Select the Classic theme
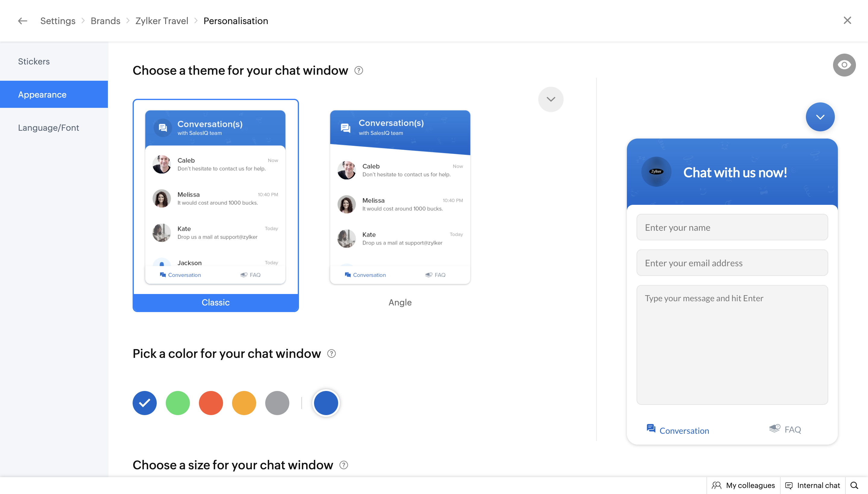The image size is (868, 494). pos(215,205)
